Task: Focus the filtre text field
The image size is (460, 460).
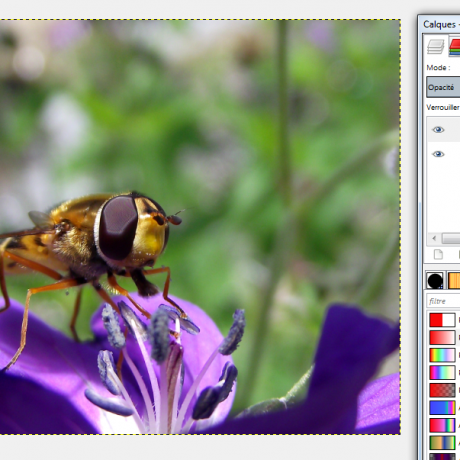Action: point(443,301)
